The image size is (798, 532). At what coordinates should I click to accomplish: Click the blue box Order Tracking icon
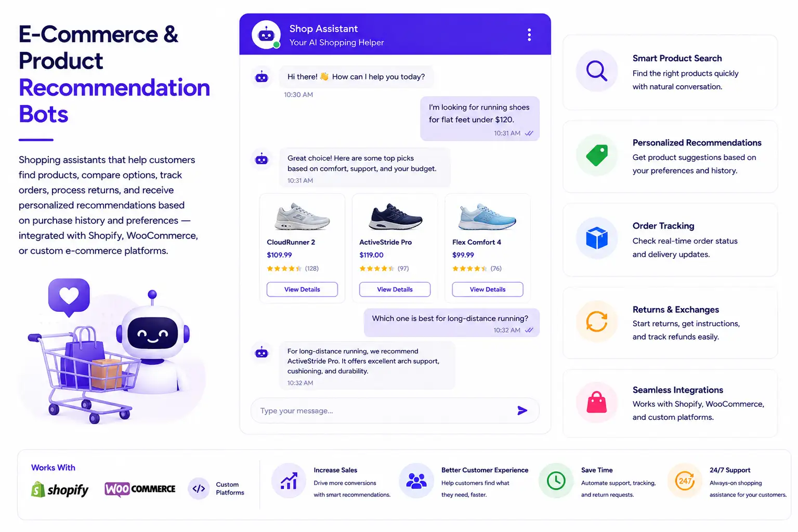[x=597, y=238]
